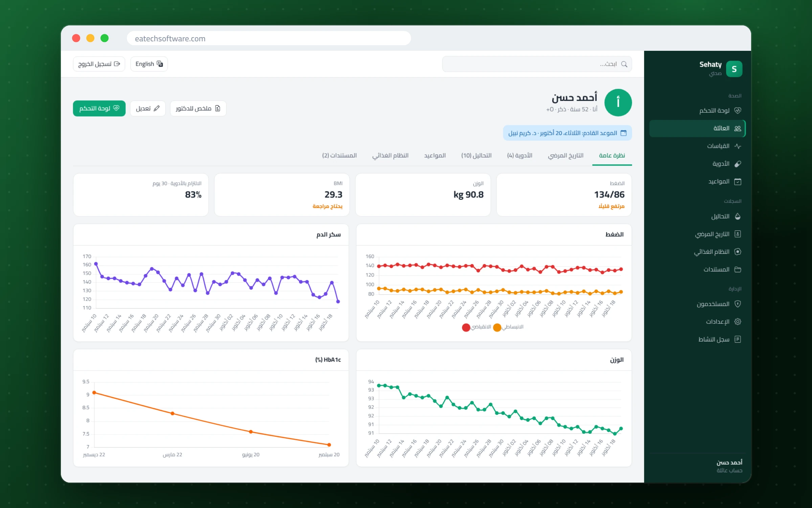Open التاريخ المرضي in the sidebar
This screenshot has width=812, height=508.
click(x=697, y=234)
